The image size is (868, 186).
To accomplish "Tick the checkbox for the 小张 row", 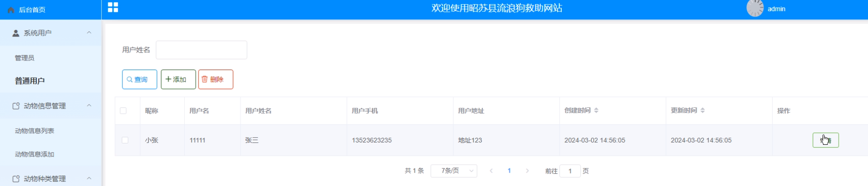I will 125,140.
